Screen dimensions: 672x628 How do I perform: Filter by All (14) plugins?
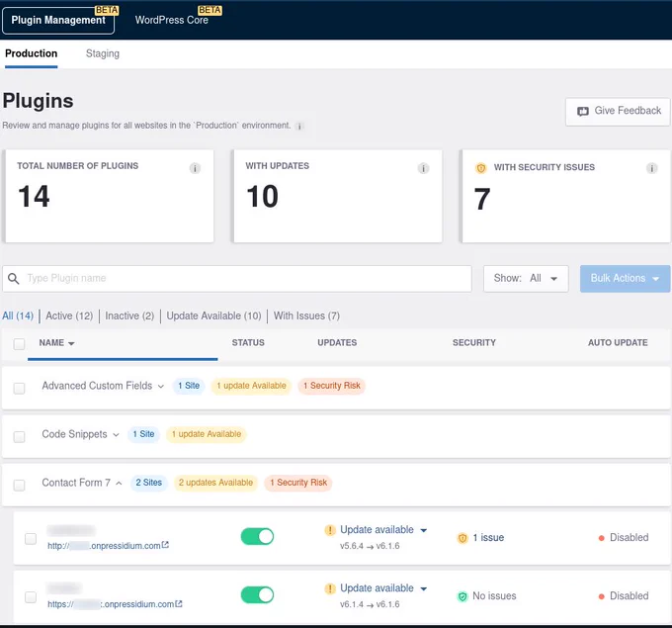pyautogui.click(x=18, y=316)
